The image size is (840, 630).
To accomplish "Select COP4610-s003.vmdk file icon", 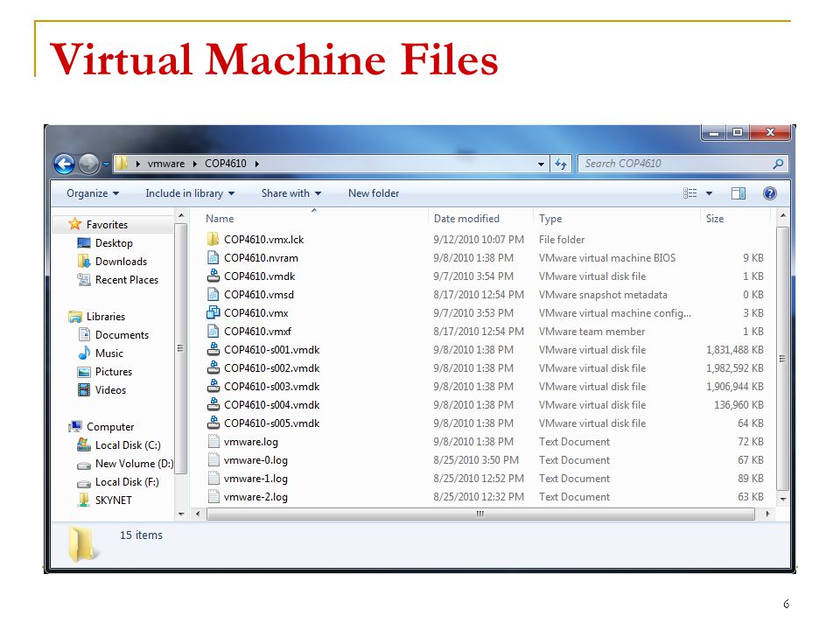I will (213, 386).
